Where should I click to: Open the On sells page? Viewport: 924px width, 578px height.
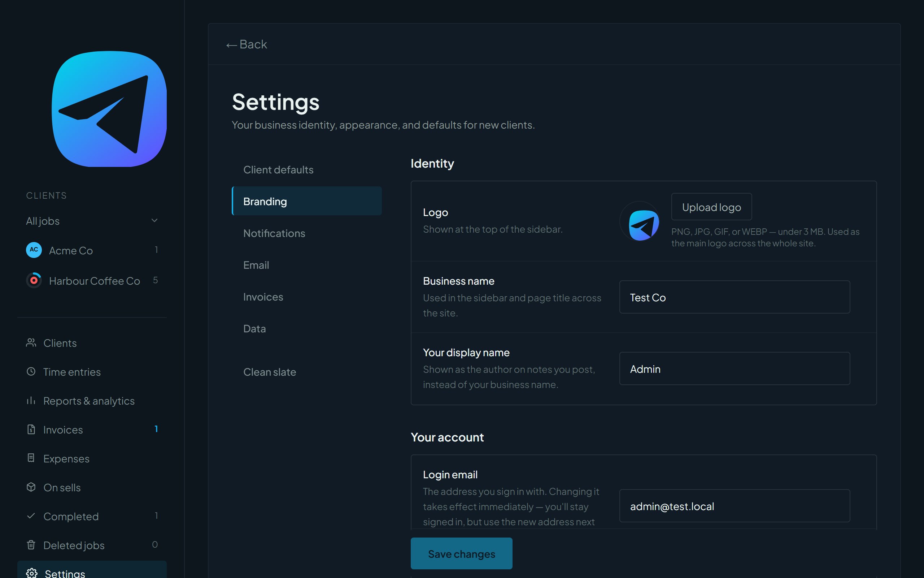(x=92, y=487)
